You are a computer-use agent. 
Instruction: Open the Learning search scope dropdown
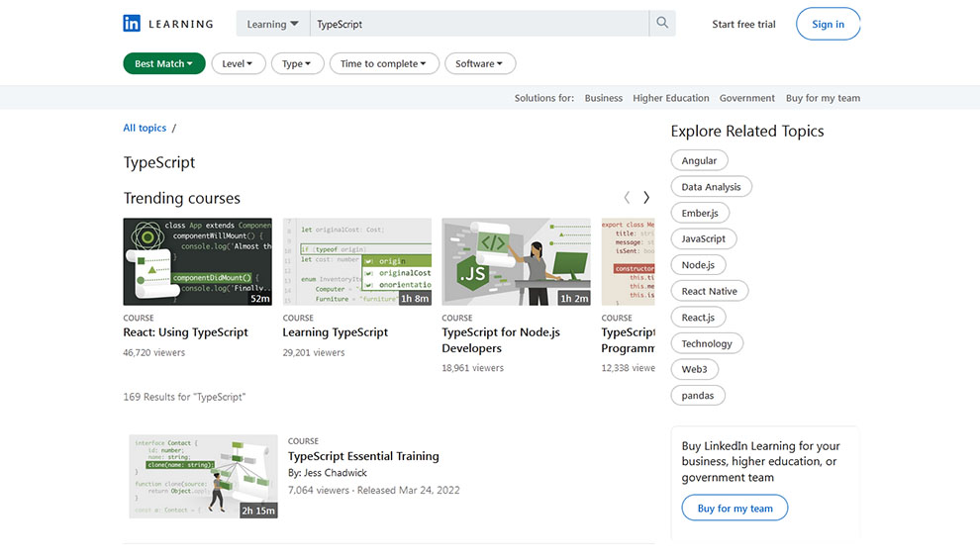point(272,24)
